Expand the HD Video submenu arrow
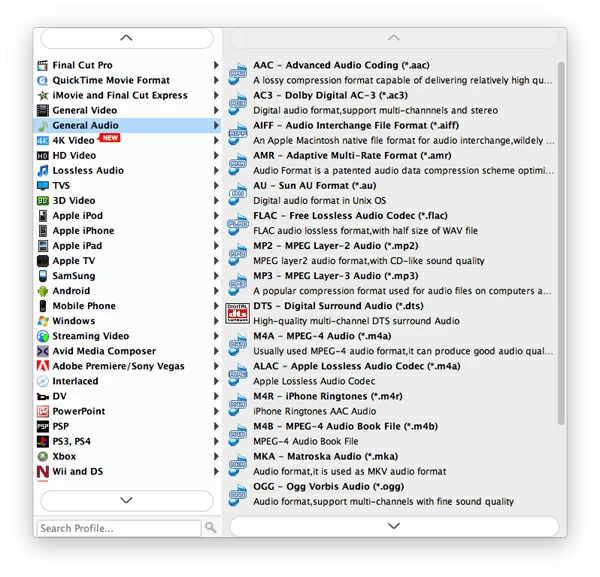 pos(216,156)
